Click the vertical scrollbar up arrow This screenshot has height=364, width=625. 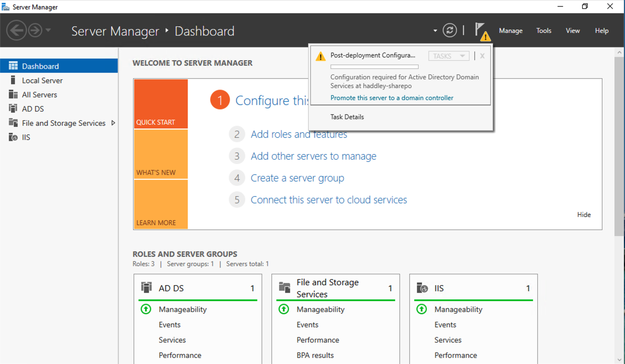point(620,52)
